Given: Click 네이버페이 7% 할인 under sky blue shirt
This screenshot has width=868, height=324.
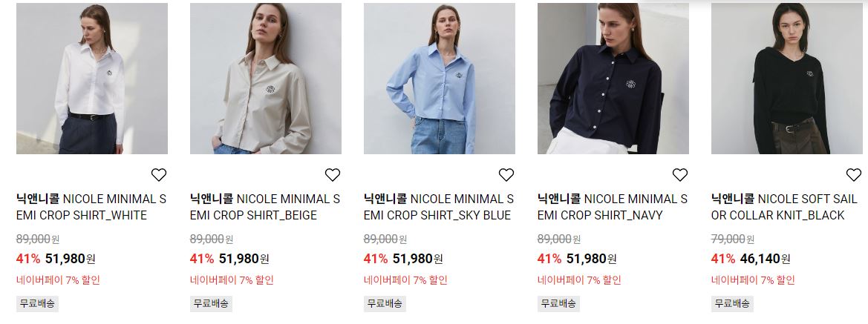Looking at the screenshot, I should 405,280.
